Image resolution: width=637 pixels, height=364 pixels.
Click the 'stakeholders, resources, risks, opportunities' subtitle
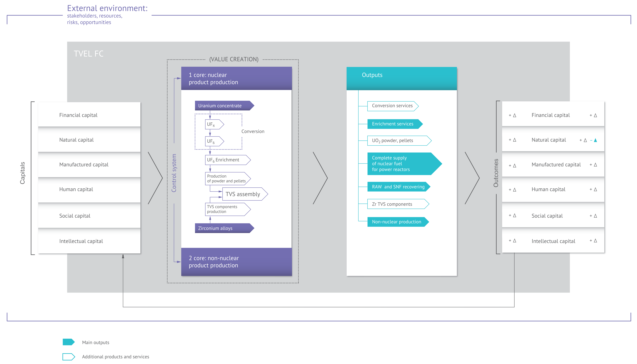click(x=95, y=19)
